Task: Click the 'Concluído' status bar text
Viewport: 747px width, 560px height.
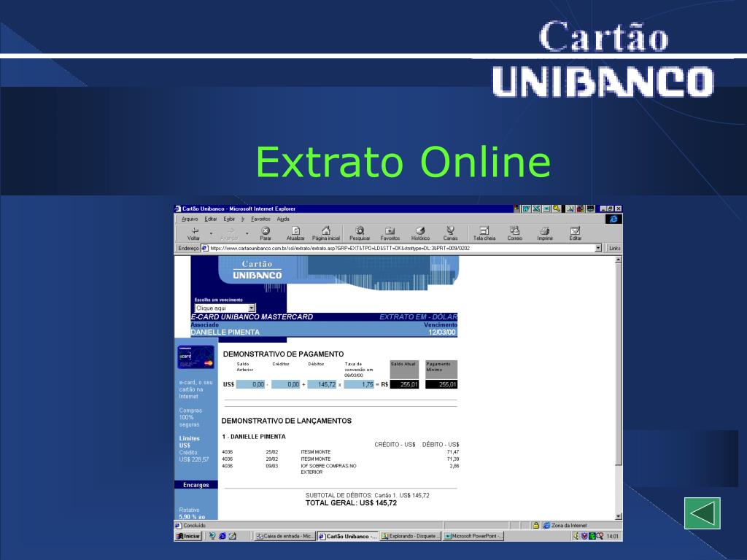Action: click(x=194, y=525)
